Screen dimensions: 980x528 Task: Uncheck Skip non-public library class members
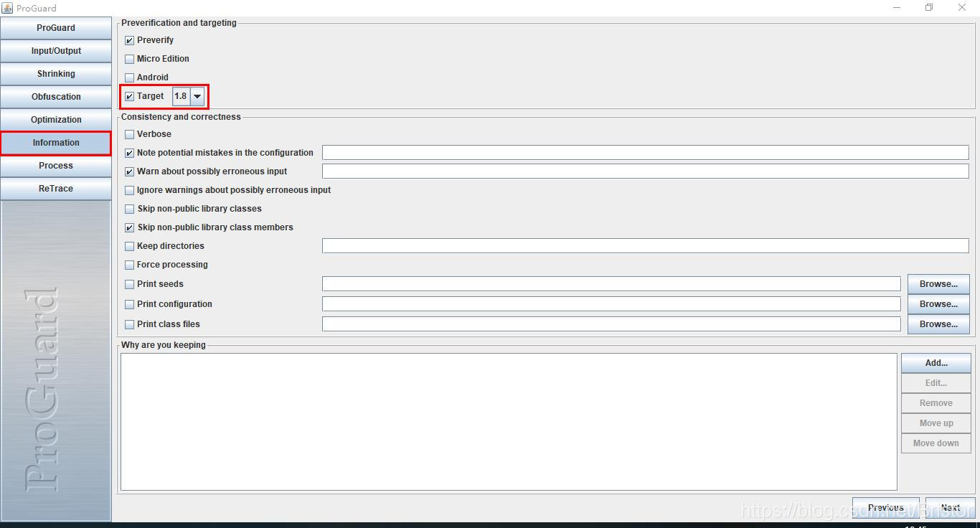[129, 228]
